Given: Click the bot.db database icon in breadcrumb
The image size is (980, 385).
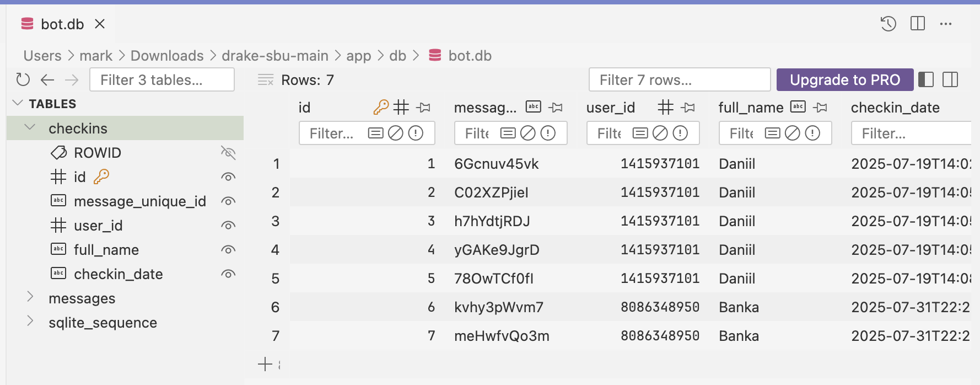Looking at the screenshot, I should [x=435, y=55].
